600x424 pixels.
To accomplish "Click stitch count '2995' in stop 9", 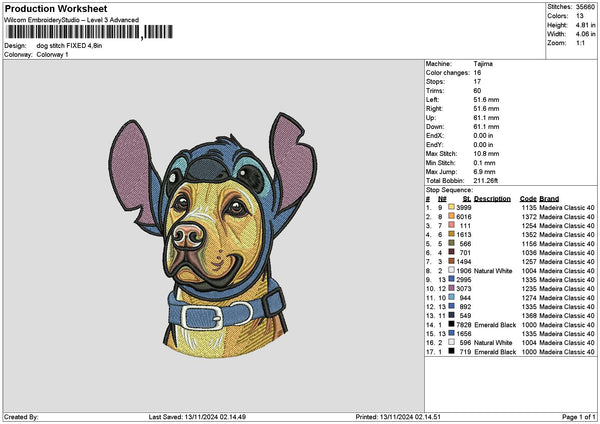I will tap(464, 279).
